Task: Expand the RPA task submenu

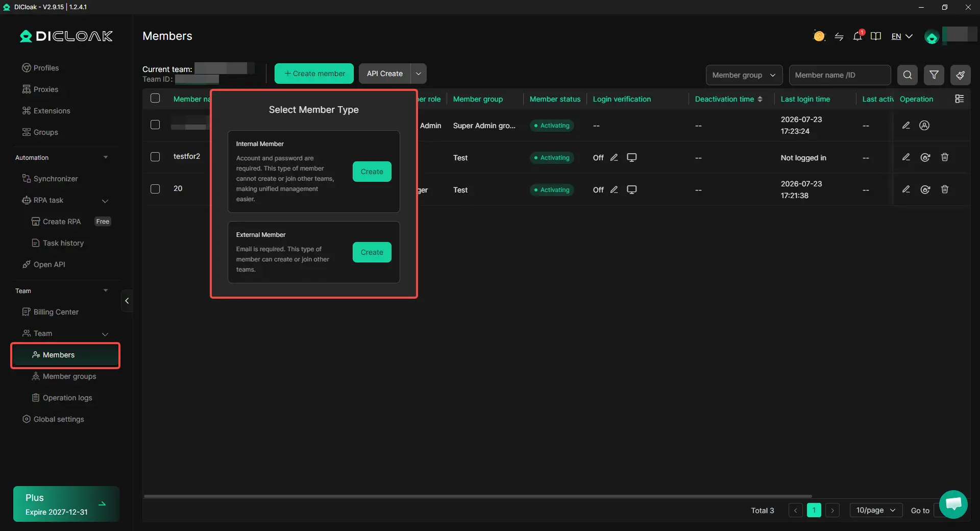Action: click(105, 201)
